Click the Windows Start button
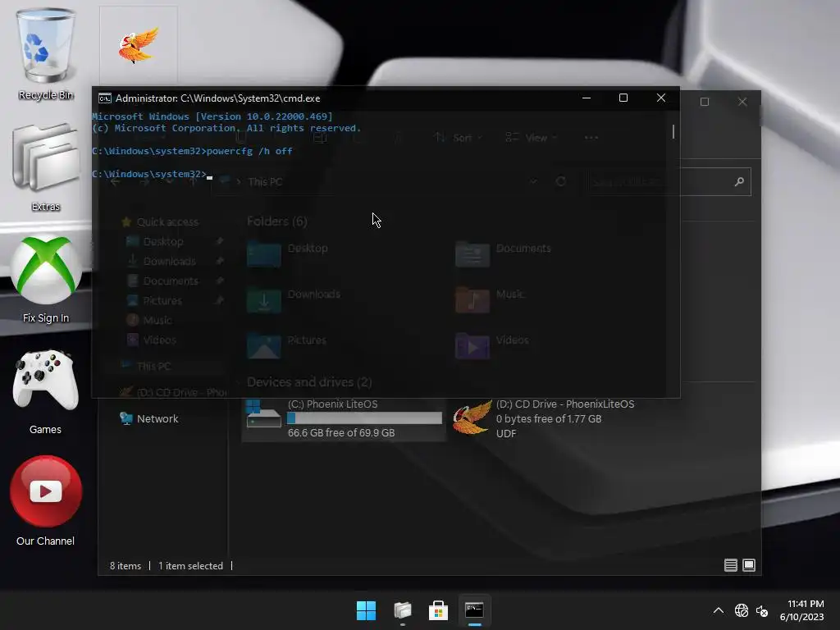The width and height of the screenshot is (840, 630). coord(367,610)
